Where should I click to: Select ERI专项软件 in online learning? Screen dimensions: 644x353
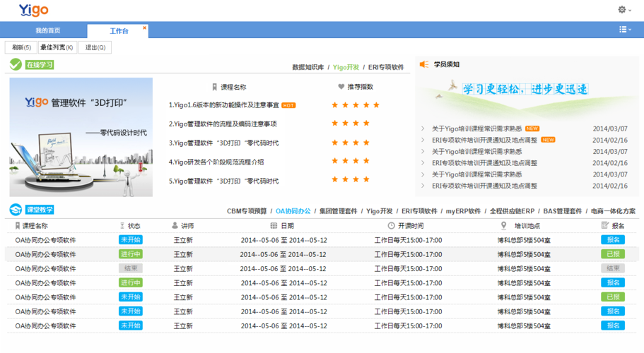point(386,67)
